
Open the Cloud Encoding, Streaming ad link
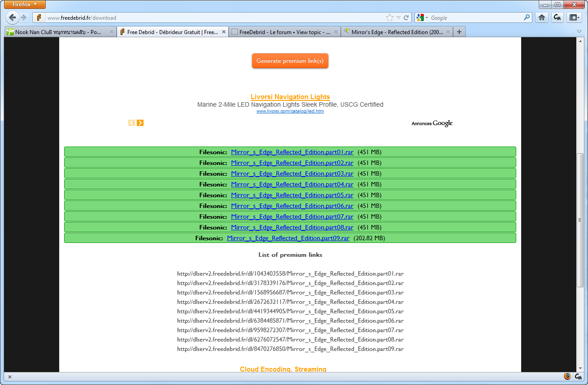pos(283,369)
